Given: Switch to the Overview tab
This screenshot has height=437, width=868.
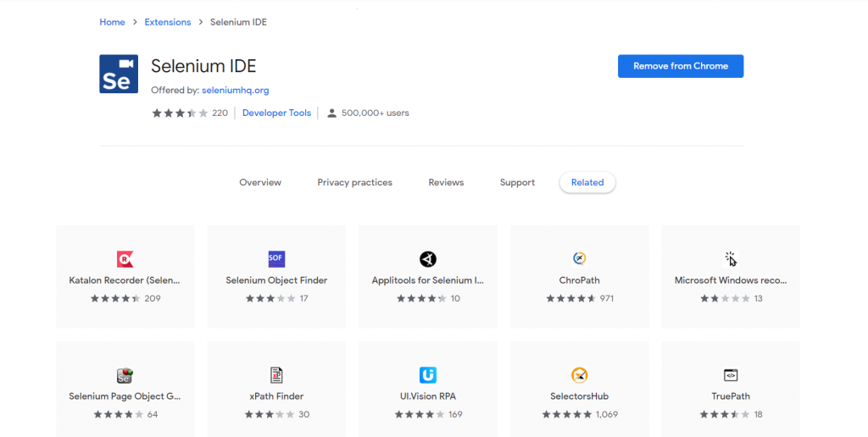Looking at the screenshot, I should [260, 183].
